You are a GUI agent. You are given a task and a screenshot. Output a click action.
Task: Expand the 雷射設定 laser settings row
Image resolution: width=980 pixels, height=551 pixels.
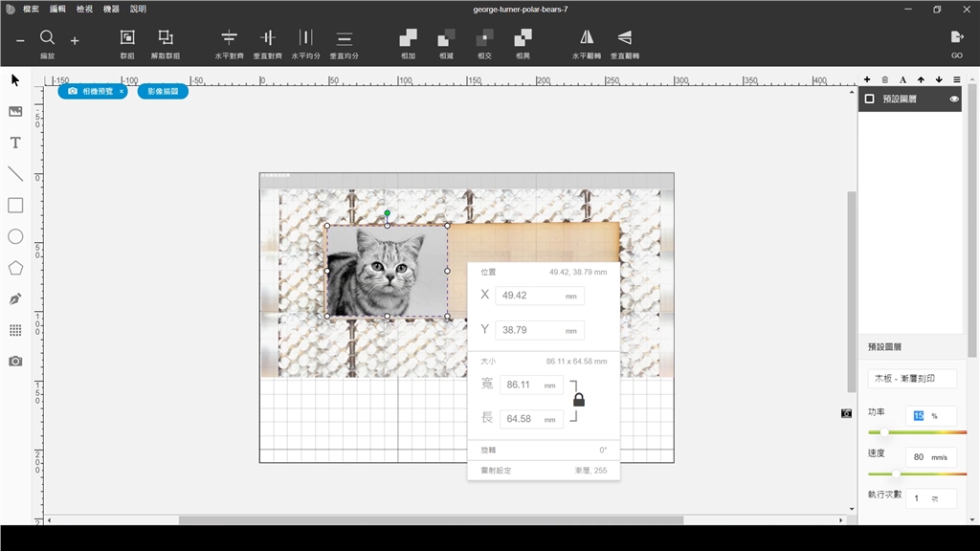point(543,471)
